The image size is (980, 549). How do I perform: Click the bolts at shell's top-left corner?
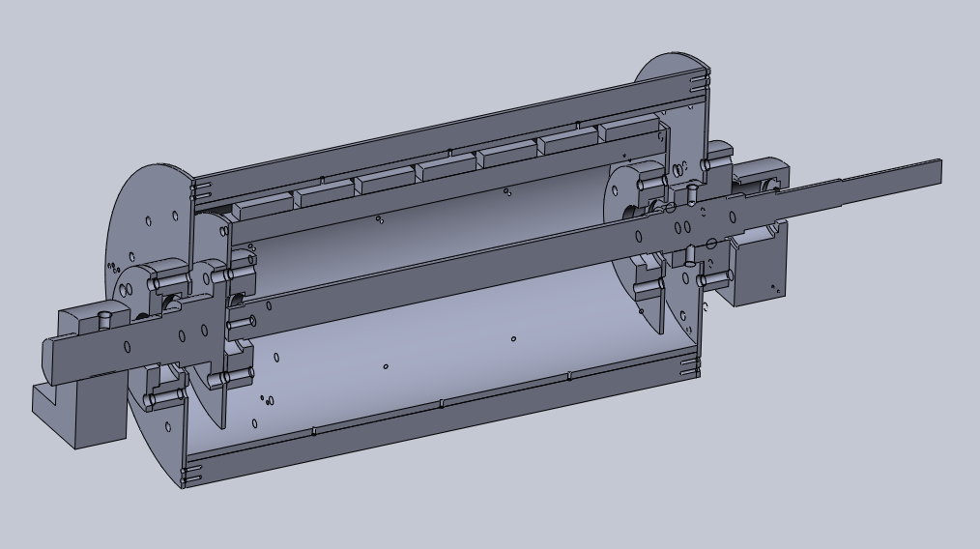coord(193,184)
